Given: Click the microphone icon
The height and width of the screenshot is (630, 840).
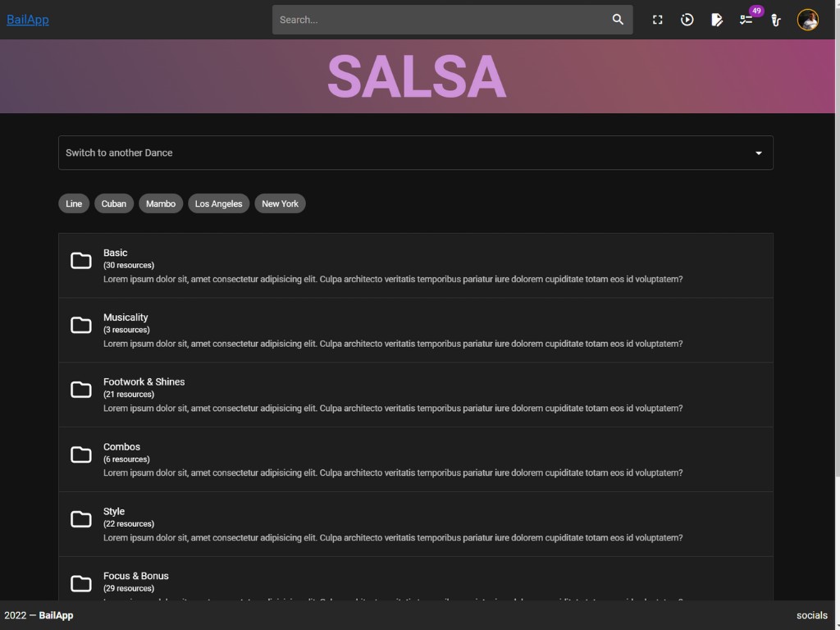Looking at the screenshot, I should click(776, 20).
